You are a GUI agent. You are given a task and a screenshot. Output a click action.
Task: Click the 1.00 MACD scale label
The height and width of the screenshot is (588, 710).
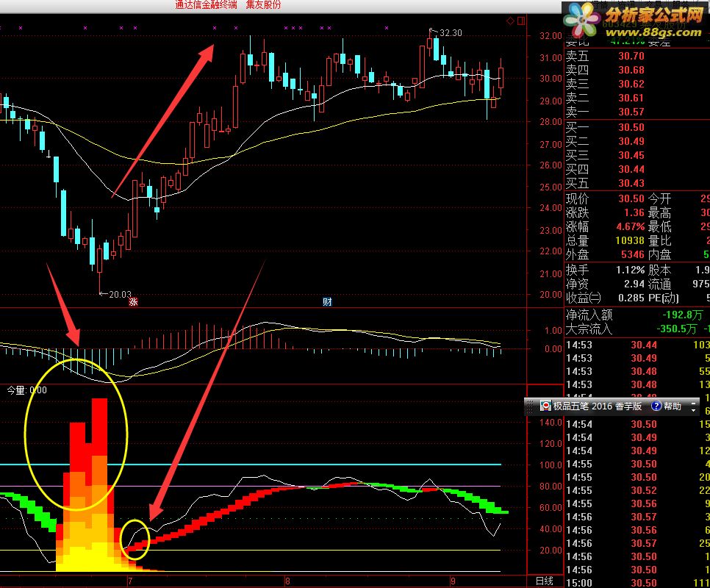553,330
